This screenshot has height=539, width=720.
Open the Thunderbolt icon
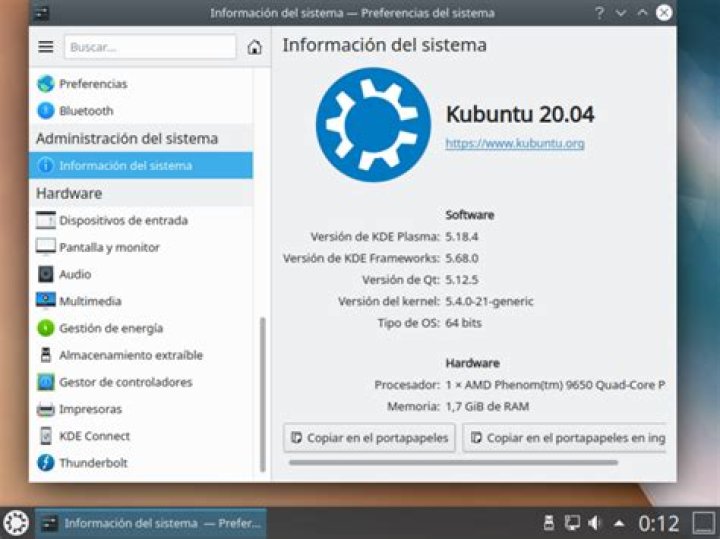[x=45, y=463]
